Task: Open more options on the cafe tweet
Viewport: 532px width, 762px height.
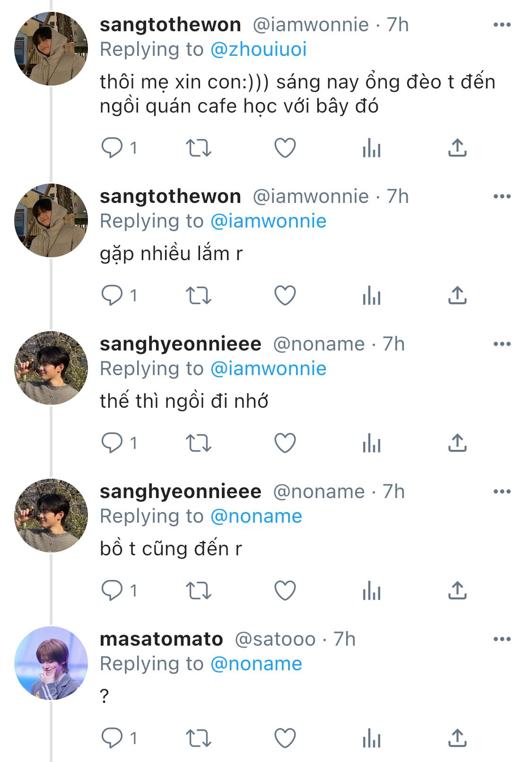Action: click(502, 25)
